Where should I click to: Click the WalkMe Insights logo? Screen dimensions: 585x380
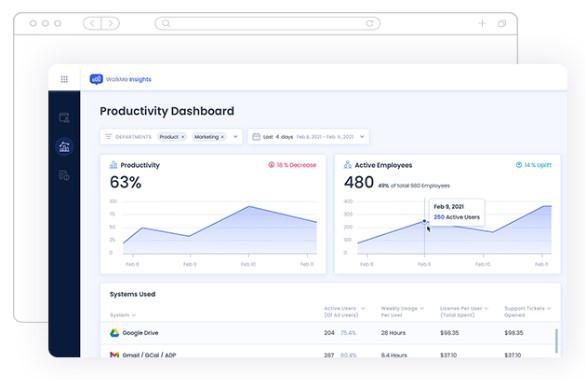tap(121, 79)
